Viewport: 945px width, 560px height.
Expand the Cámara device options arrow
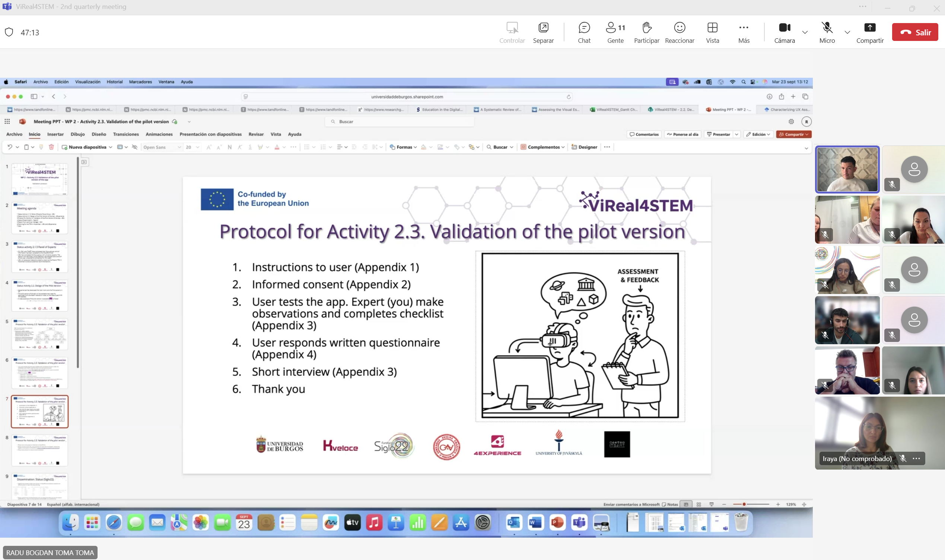805,32
